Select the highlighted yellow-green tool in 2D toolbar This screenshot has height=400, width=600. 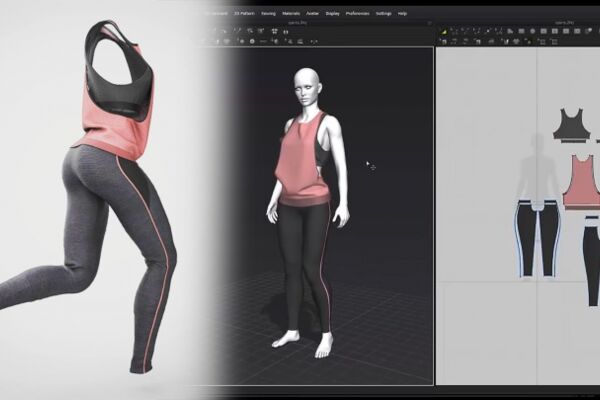[x=444, y=32]
